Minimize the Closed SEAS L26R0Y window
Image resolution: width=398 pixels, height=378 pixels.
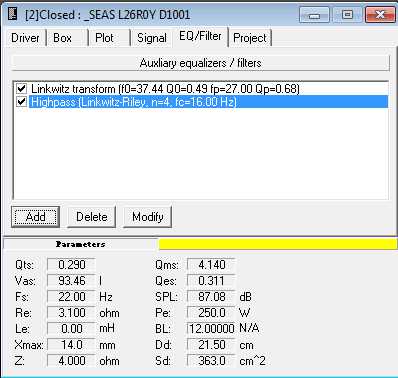pyautogui.click(x=314, y=15)
